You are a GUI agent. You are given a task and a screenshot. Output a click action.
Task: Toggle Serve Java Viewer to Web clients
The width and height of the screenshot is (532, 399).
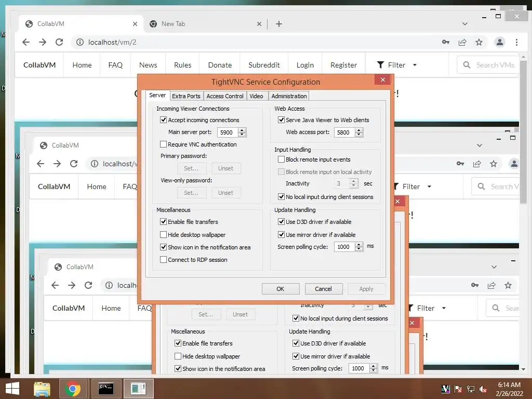[281, 120]
